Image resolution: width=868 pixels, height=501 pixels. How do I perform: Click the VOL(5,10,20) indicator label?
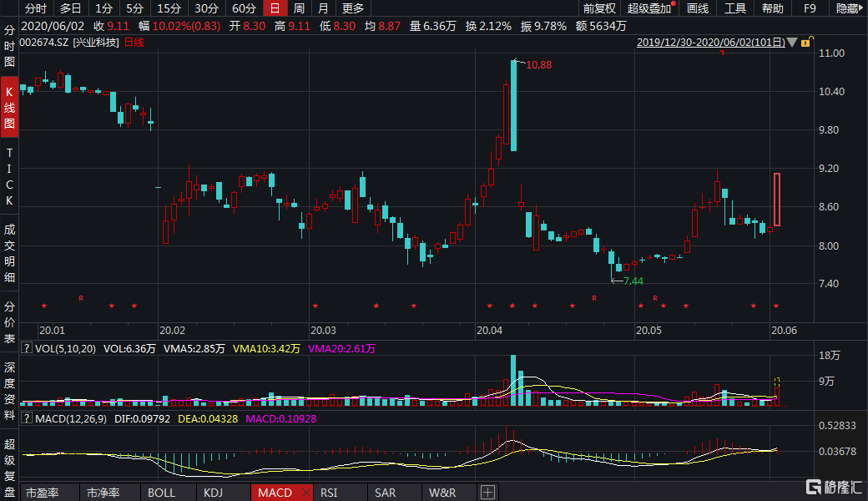(x=65, y=348)
